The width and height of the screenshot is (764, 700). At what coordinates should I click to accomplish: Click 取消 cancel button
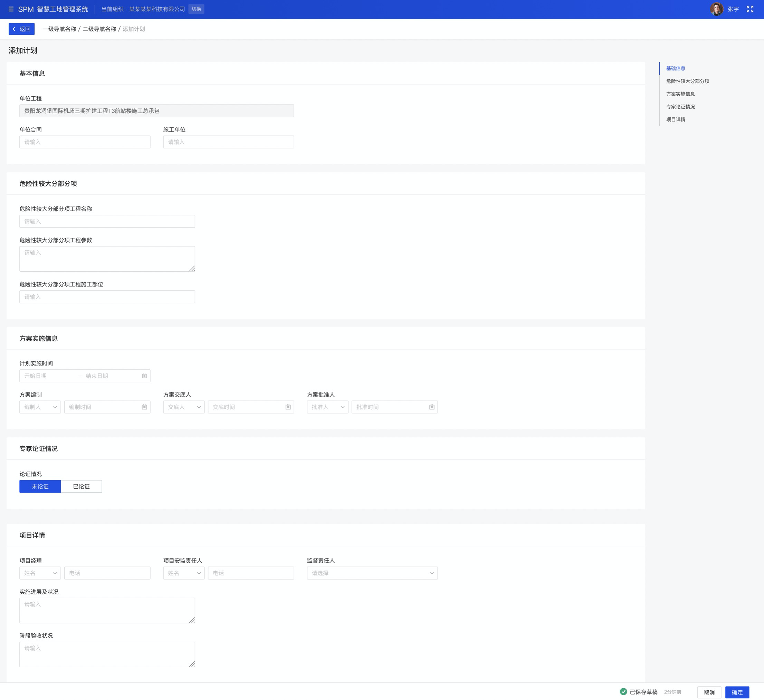[x=709, y=692]
